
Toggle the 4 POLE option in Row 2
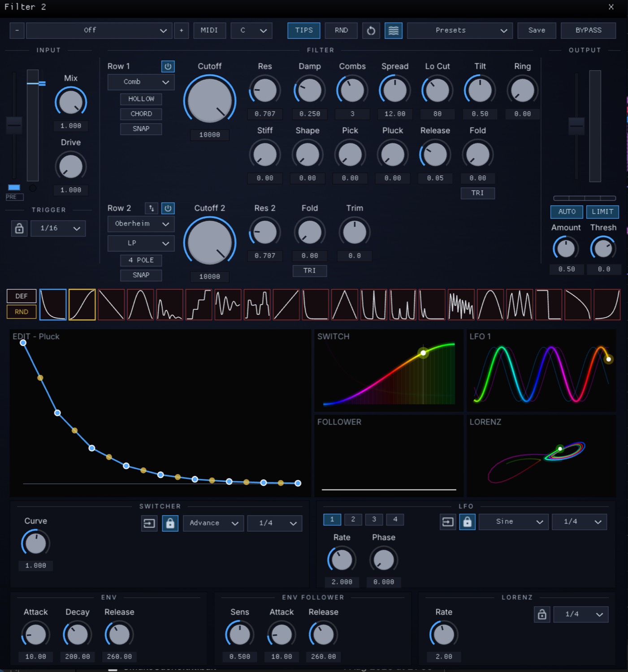click(141, 260)
